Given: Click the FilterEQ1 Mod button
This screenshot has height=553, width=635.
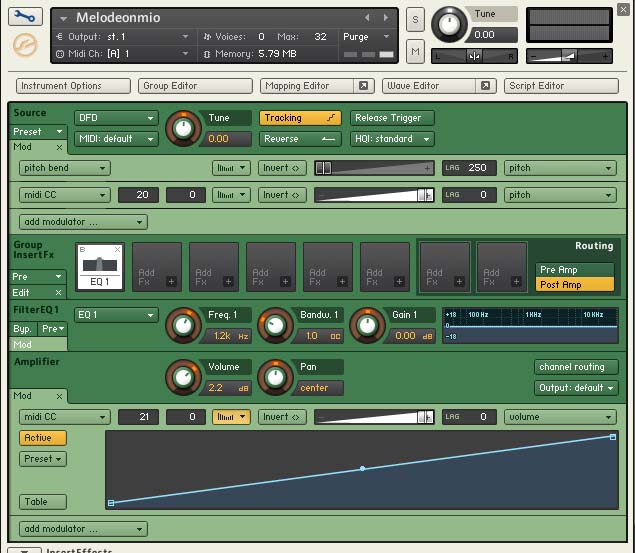Looking at the screenshot, I should click(38, 345).
